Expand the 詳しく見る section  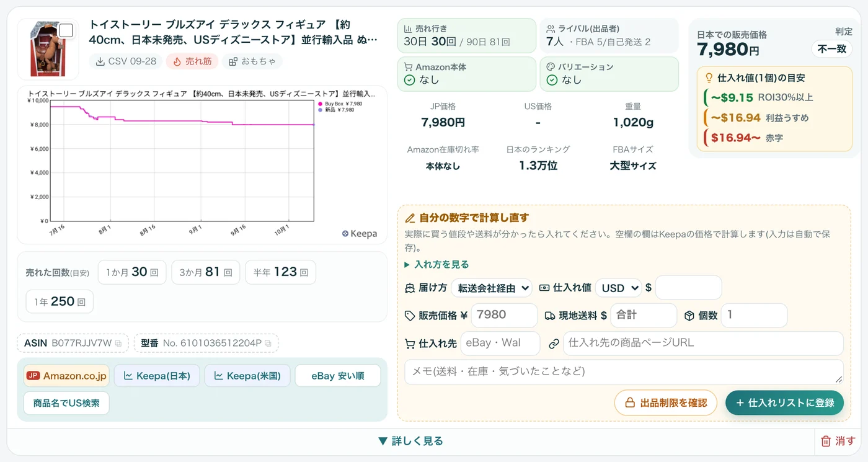tap(410, 441)
